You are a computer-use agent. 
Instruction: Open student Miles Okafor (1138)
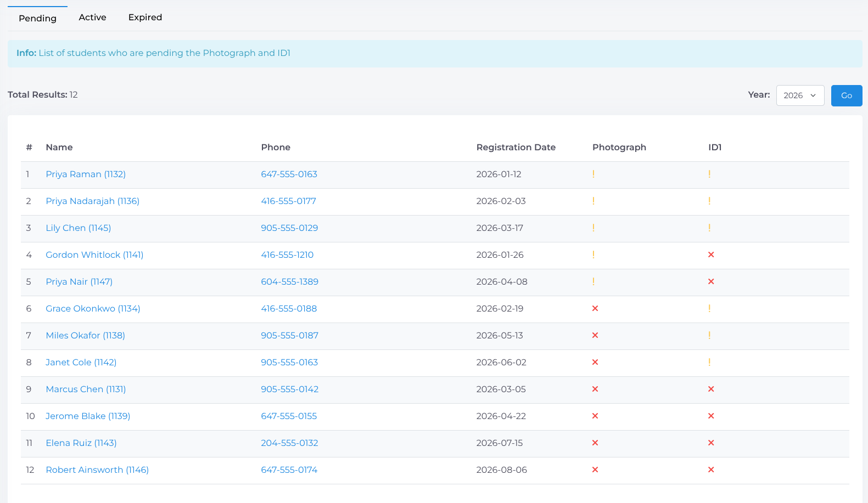tap(86, 335)
